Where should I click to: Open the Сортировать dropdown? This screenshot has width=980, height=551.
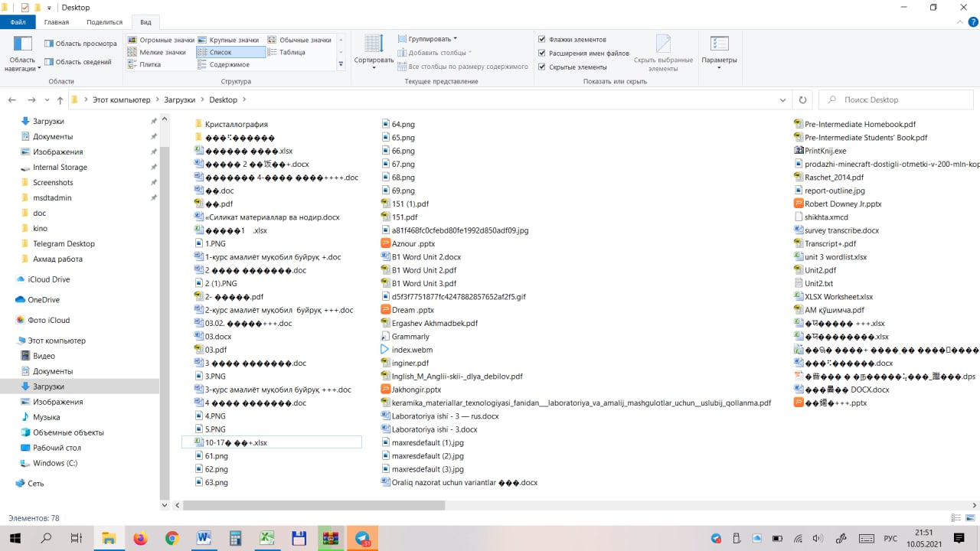(x=374, y=53)
